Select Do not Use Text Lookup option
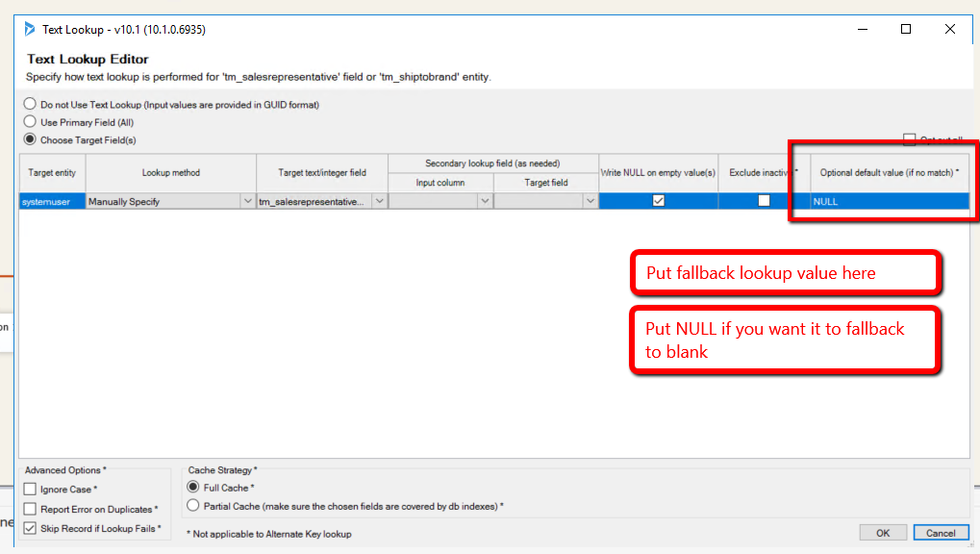This screenshot has height=554, width=980. pos(30,104)
